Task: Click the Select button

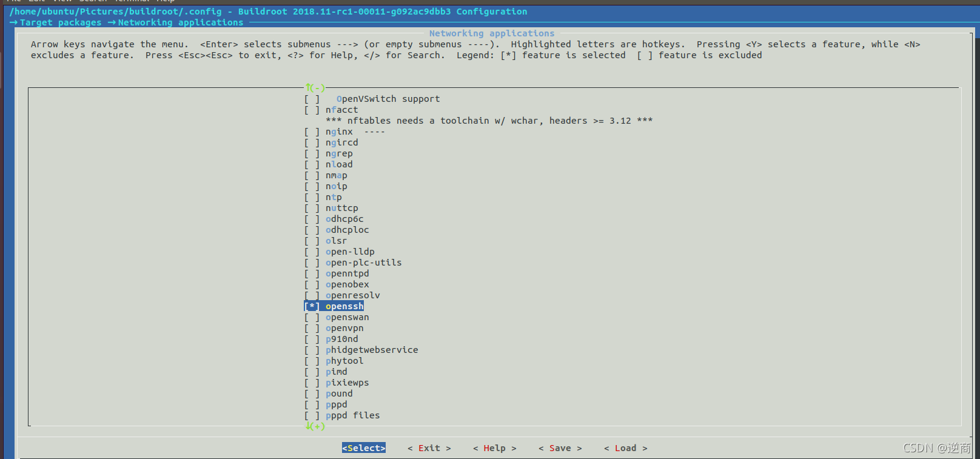Action: point(364,448)
